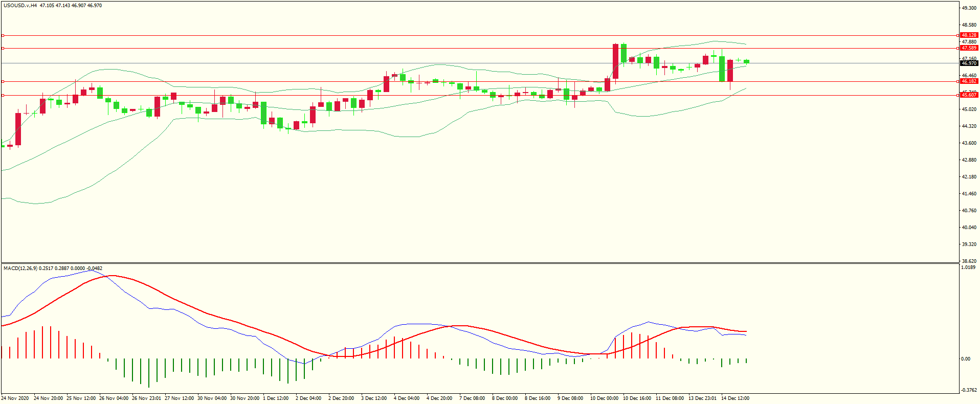Click the 9 Dec 08:00 time label
The image size is (980, 404).
pyautogui.click(x=570, y=398)
